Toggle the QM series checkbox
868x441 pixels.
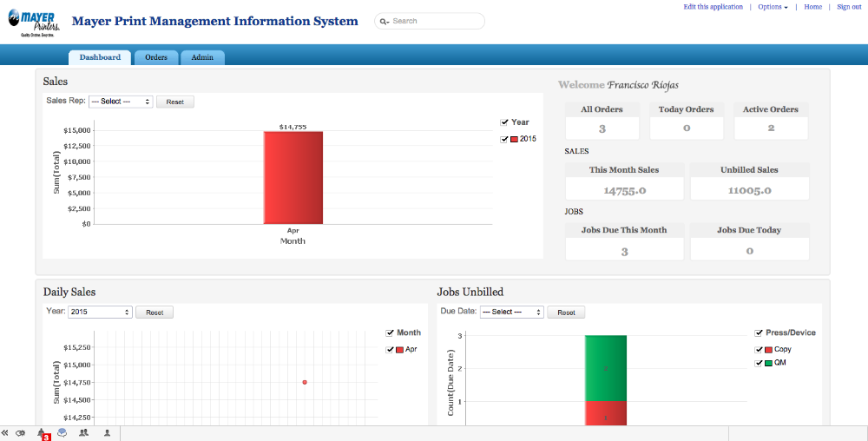pyautogui.click(x=759, y=364)
